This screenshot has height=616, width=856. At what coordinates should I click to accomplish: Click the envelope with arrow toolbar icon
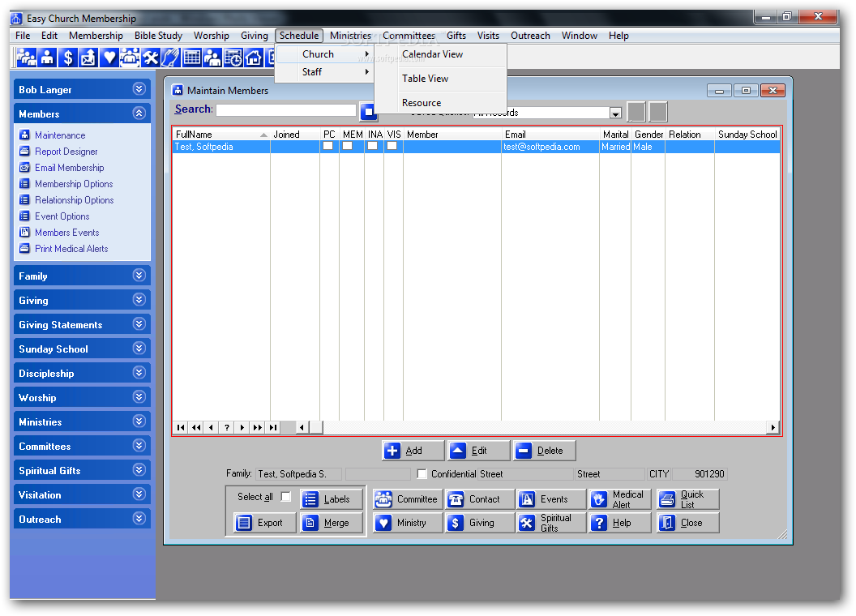click(88, 58)
